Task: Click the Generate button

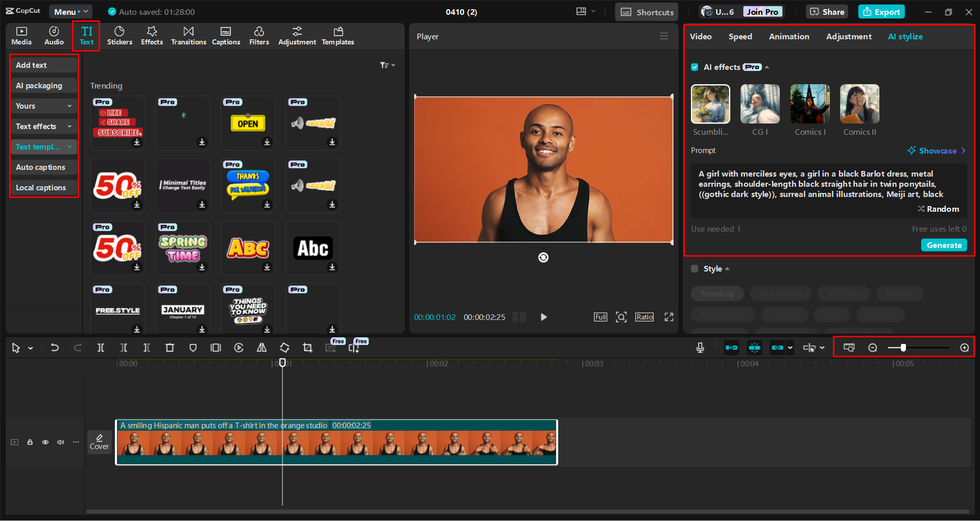Action: [944, 245]
